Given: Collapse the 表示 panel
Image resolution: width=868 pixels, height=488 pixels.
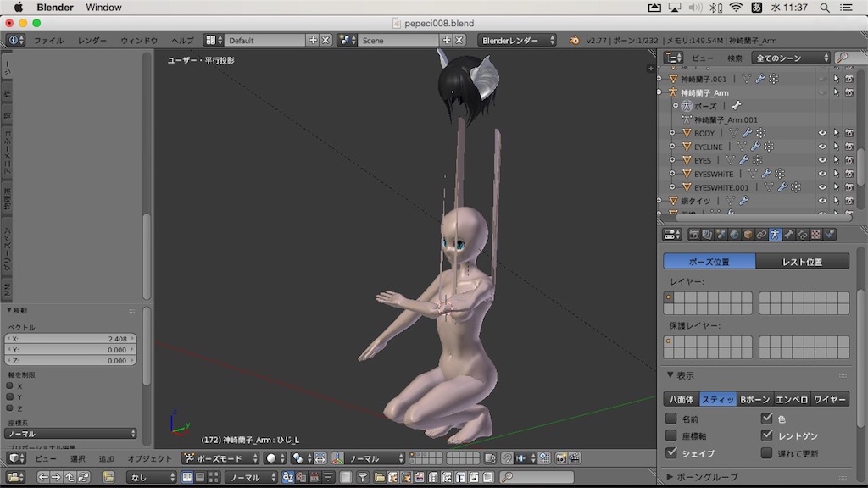Looking at the screenshot, I should [x=670, y=375].
